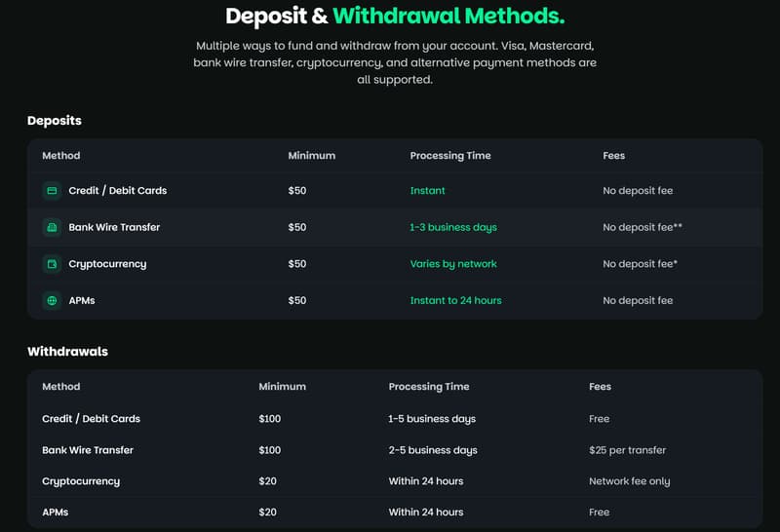
Task: Click the $50 minimum for cryptocurrency deposits
Action: pyautogui.click(x=297, y=264)
